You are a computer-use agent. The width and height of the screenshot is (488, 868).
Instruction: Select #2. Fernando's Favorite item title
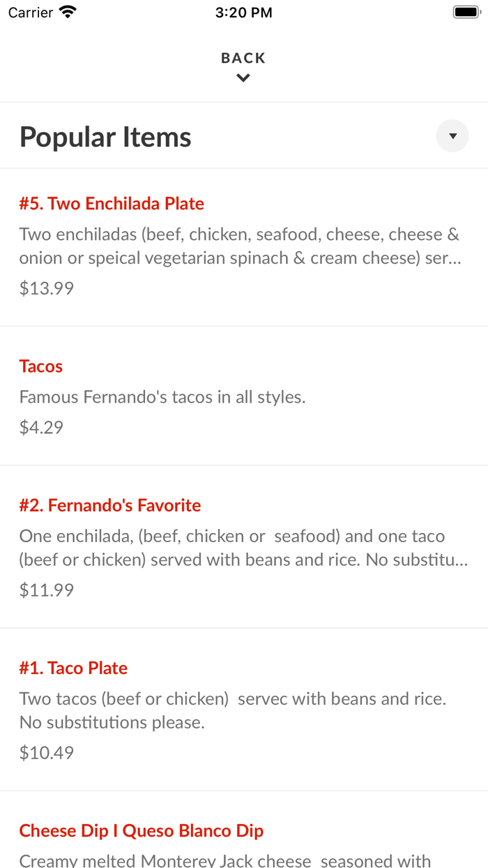click(110, 505)
